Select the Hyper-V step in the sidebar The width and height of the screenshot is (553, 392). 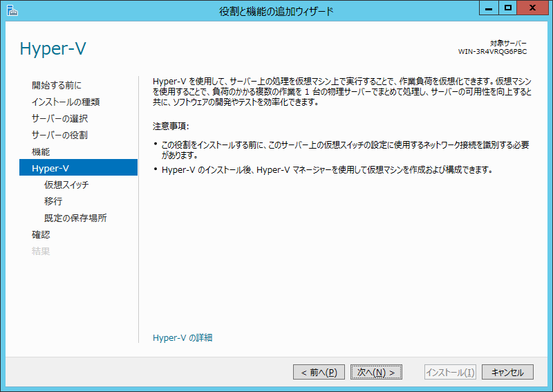click(78, 167)
